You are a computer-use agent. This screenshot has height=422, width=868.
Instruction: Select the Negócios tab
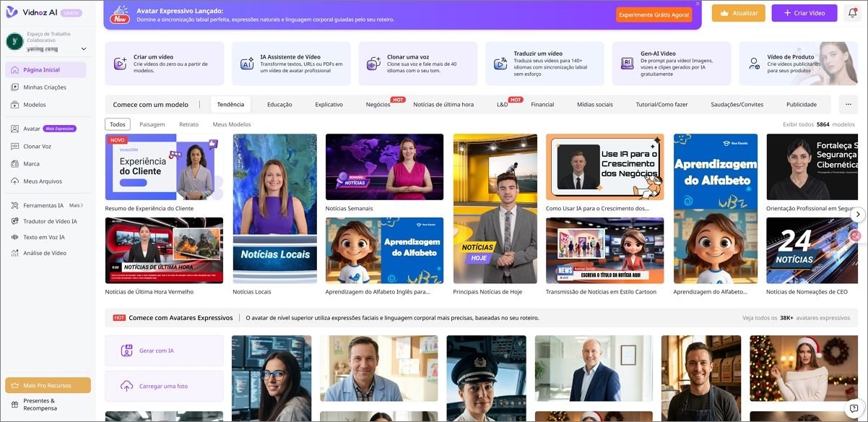click(x=378, y=104)
